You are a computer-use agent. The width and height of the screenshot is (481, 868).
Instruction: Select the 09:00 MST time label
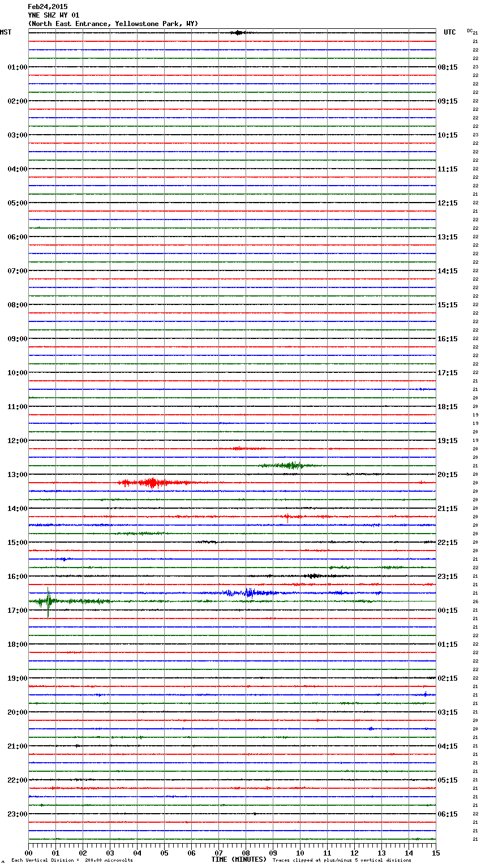(x=17, y=339)
